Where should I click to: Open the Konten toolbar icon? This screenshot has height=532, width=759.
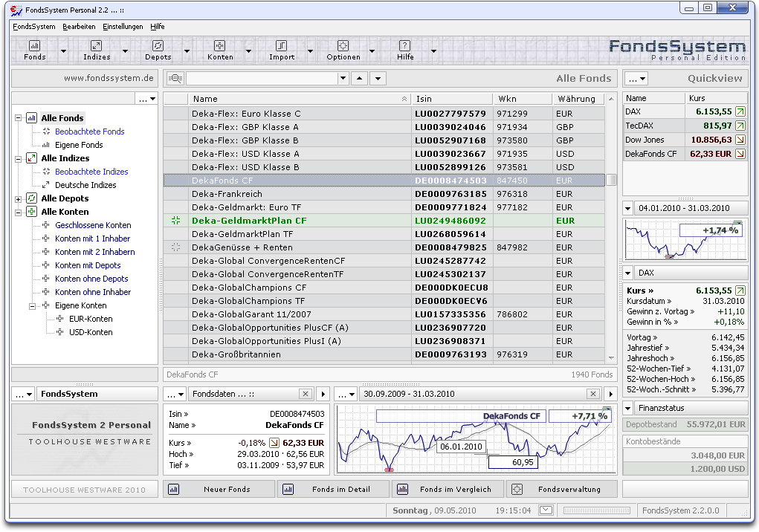220,51
